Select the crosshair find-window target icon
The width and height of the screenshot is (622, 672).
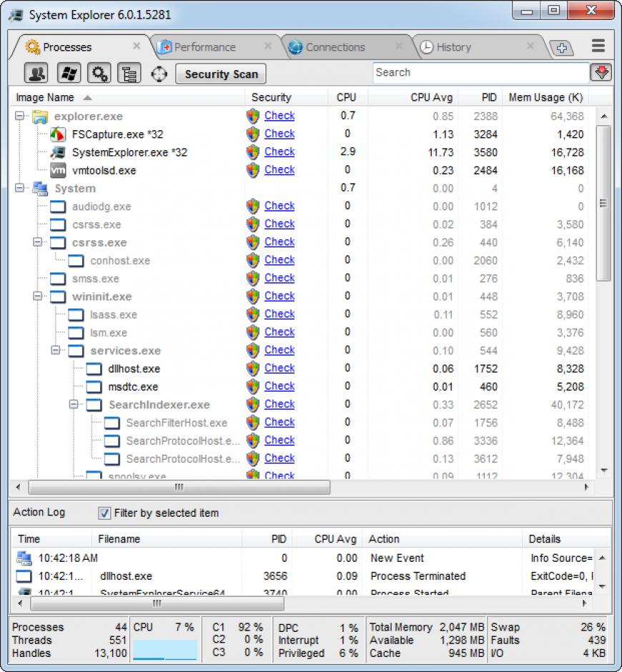tap(159, 74)
